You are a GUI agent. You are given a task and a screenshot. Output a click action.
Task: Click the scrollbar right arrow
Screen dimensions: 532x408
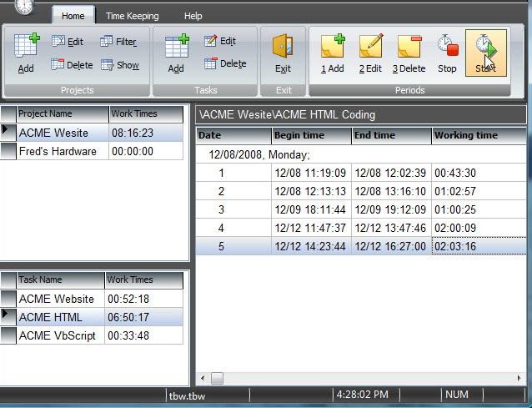pos(519,378)
